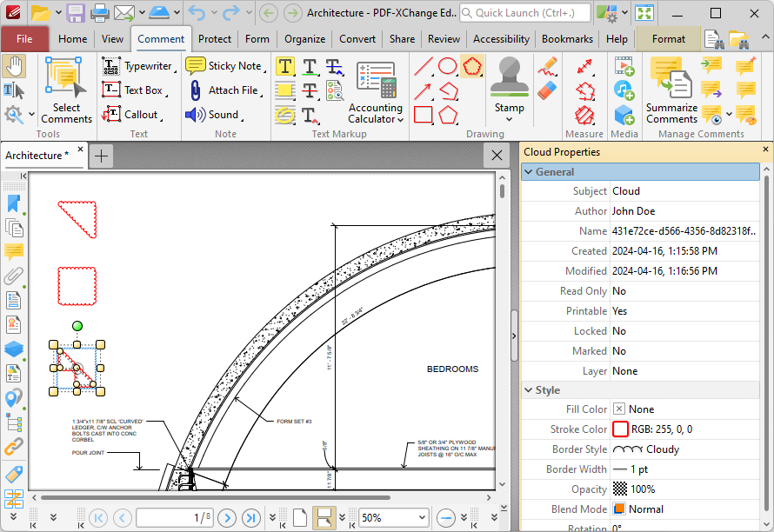
Task: Click the Sticky Note tool
Action: click(x=224, y=66)
